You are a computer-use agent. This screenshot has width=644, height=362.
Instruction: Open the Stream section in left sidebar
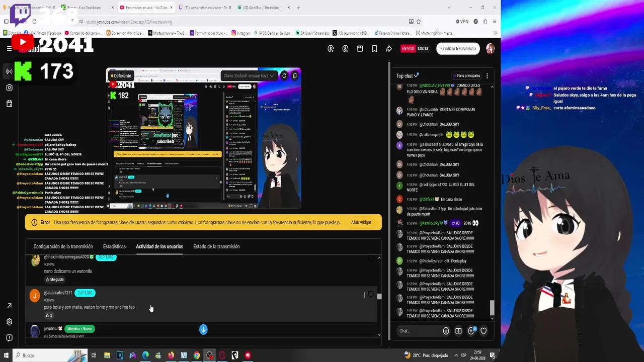(x=9, y=71)
